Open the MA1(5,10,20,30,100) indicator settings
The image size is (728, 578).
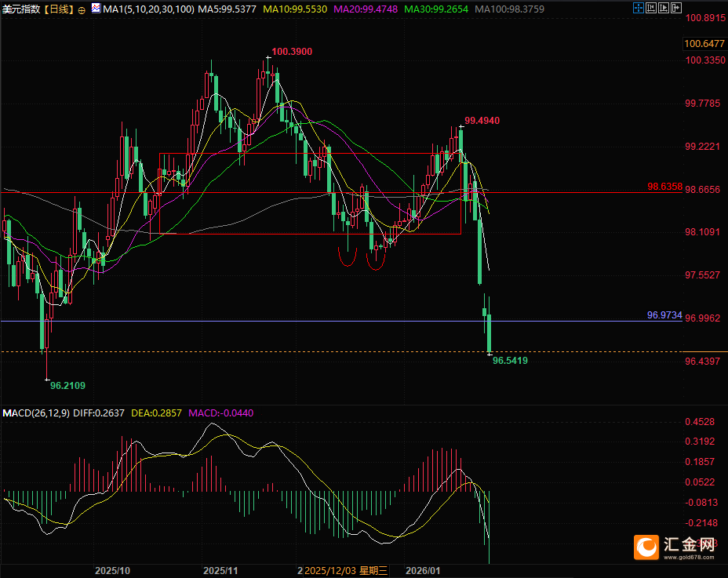[x=146, y=9]
